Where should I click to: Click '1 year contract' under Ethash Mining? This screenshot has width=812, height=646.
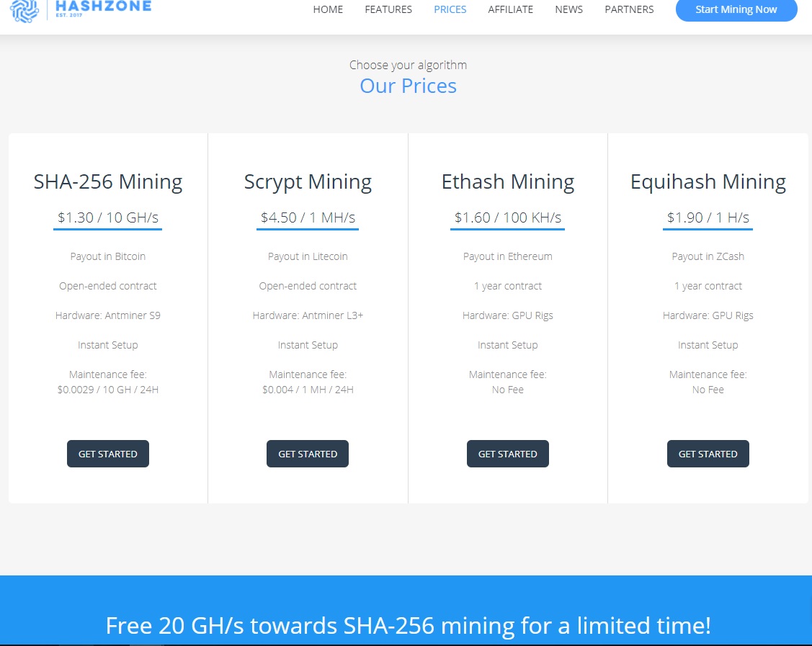507,286
